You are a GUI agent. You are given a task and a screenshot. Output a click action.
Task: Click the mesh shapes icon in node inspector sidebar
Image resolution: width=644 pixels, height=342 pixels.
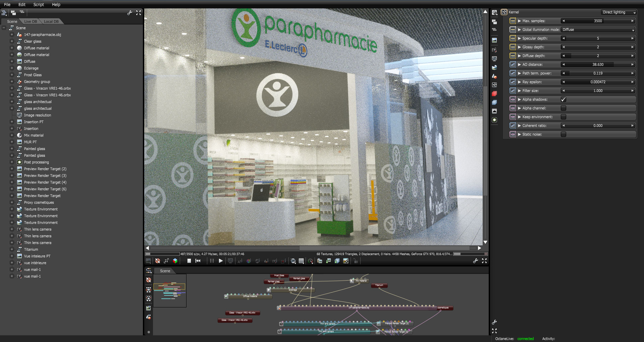494,76
